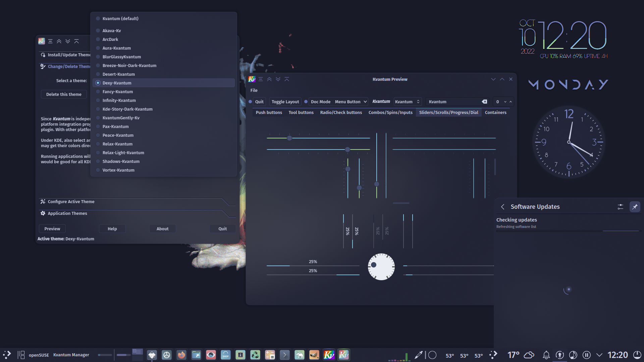Screen dimensions: 644x362
Task: Open the Inkscape launcher in the taskbar
Action: point(152,355)
